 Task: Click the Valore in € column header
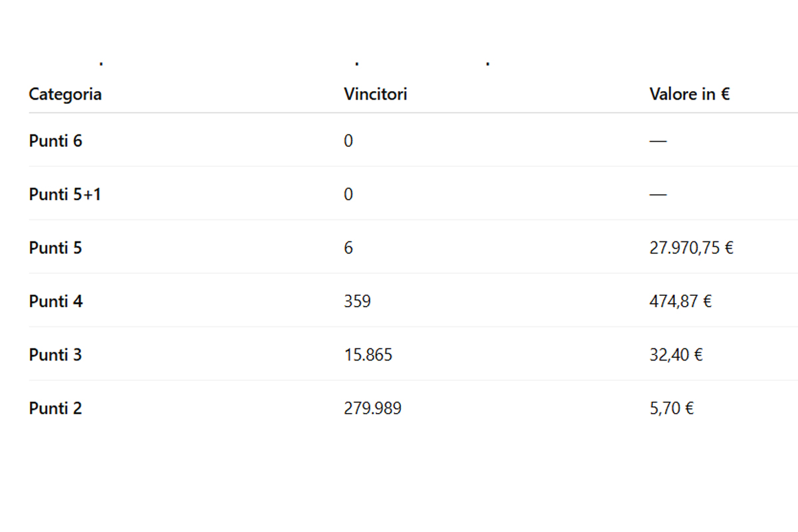point(689,94)
